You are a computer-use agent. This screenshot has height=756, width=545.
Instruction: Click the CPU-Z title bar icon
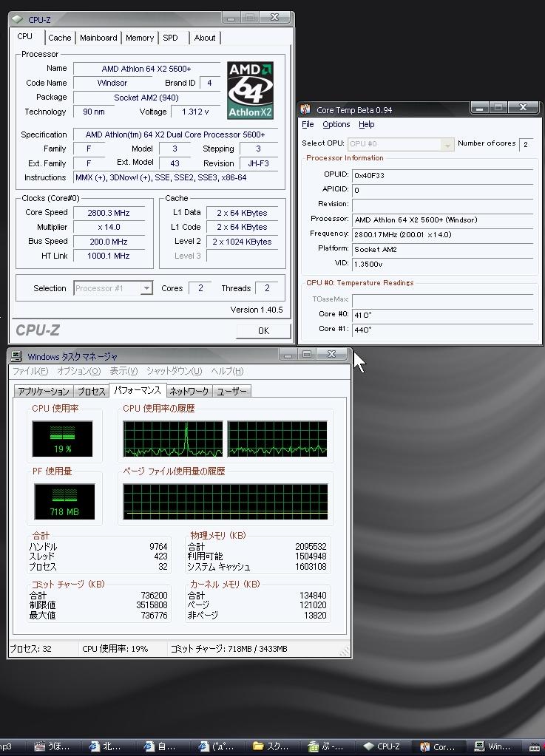pyautogui.click(x=17, y=19)
